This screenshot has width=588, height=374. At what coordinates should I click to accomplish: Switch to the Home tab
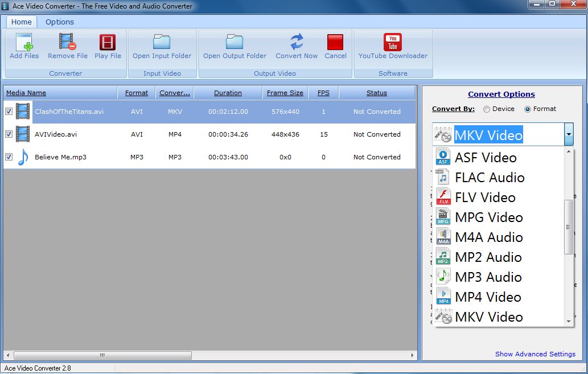click(22, 22)
